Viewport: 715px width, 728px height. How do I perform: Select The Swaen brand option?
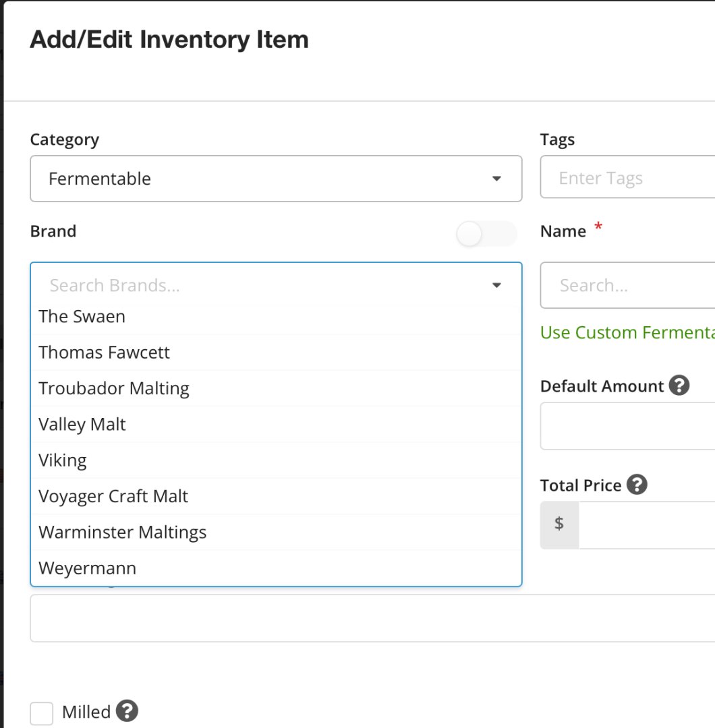(x=276, y=317)
